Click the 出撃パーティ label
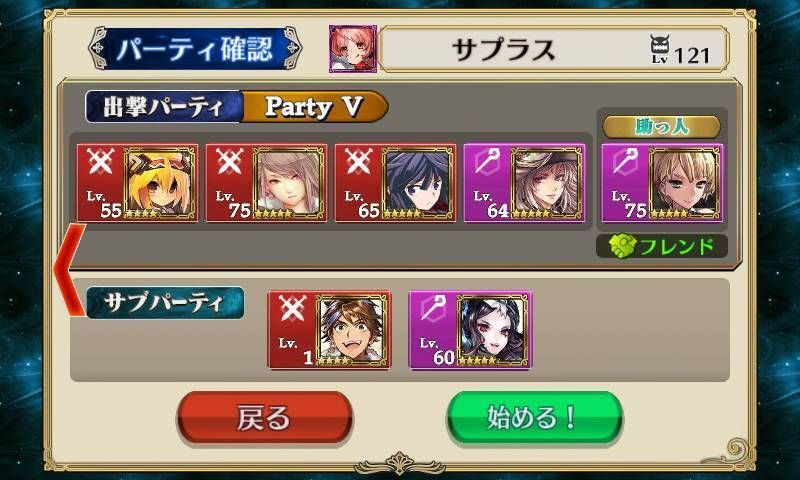 click(x=163, y=107)
